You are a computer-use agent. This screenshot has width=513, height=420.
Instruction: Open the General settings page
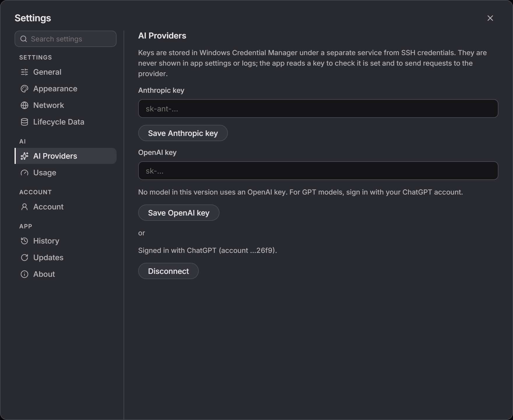click(66, 72)
